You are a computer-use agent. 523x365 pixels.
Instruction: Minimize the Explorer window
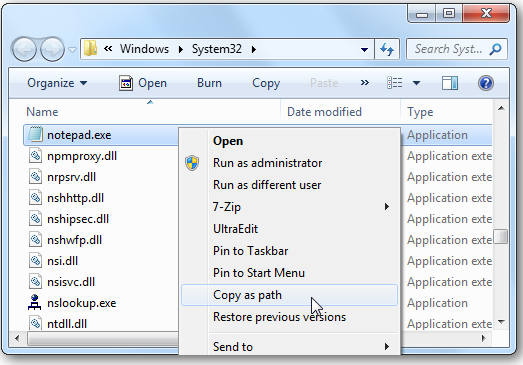(422, 14)
